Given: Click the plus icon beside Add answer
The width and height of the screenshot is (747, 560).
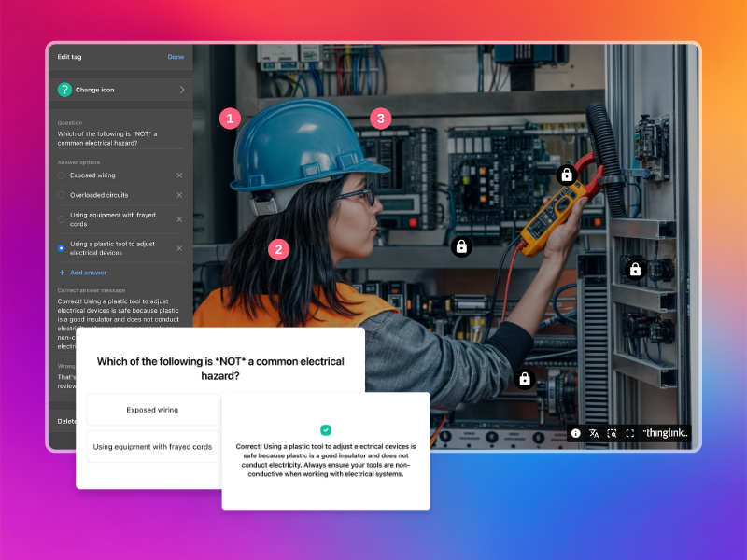Looking at the screenshot, I should [62, 273].
